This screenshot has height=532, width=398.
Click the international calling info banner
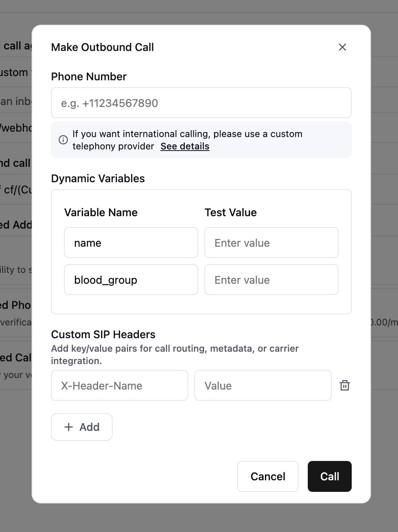point(201,140)
